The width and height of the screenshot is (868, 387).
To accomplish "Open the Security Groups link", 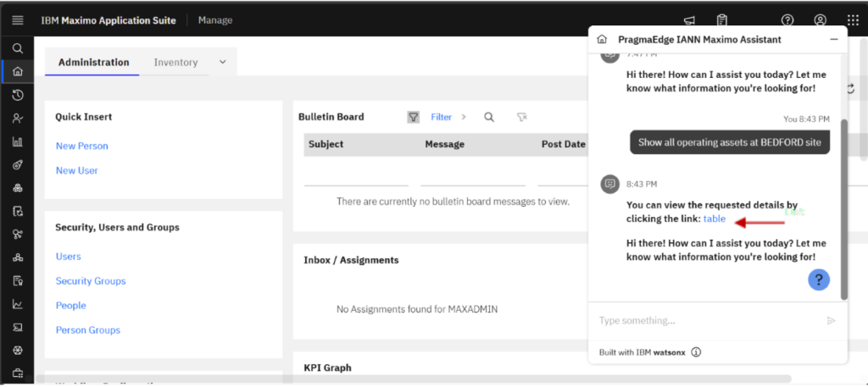I will click(x=91, y=281).
